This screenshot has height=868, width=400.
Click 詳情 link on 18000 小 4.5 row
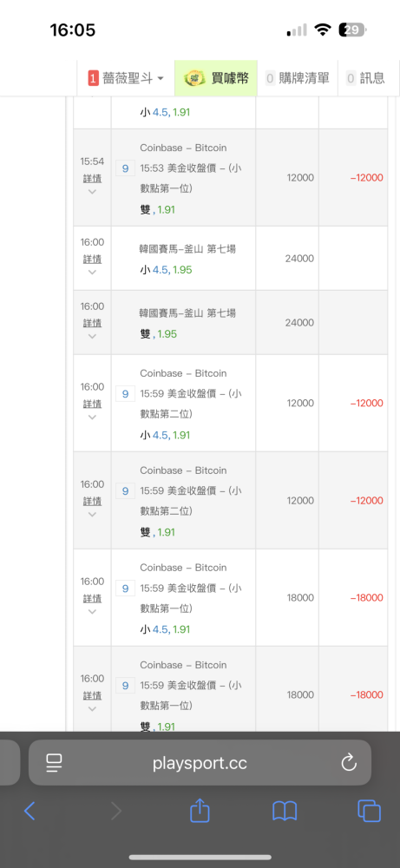pos(92,598)
